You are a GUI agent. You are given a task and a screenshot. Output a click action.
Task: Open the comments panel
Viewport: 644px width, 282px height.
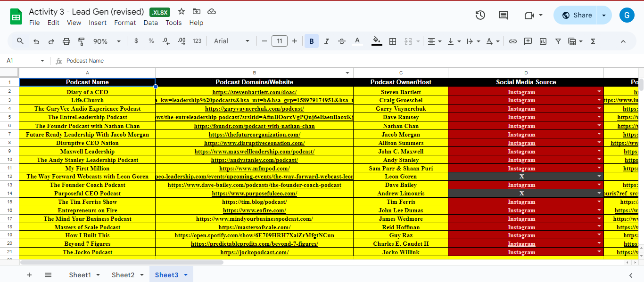(x=504, y=15)
